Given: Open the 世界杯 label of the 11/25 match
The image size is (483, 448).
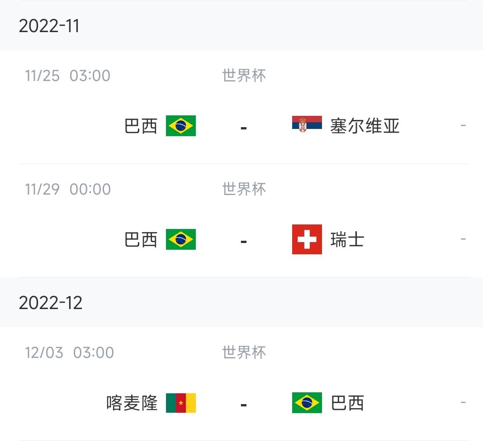Looking at the screenshot, I should tap(244, 76).
